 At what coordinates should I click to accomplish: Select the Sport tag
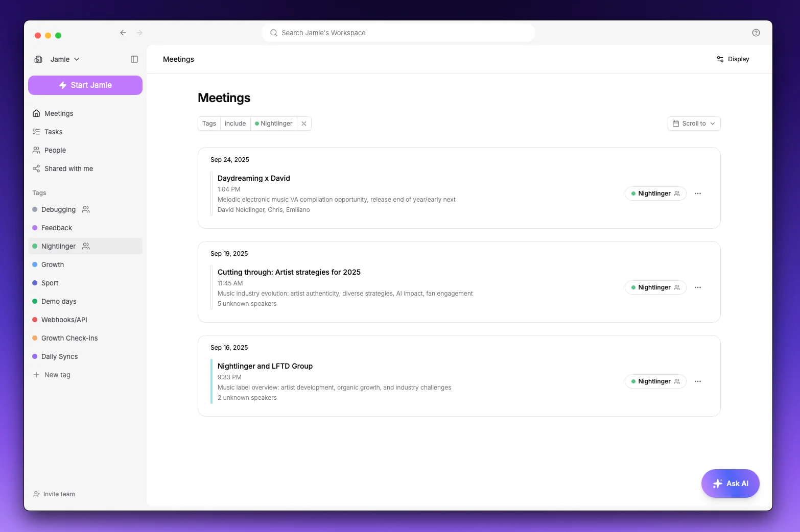point(85,283)
